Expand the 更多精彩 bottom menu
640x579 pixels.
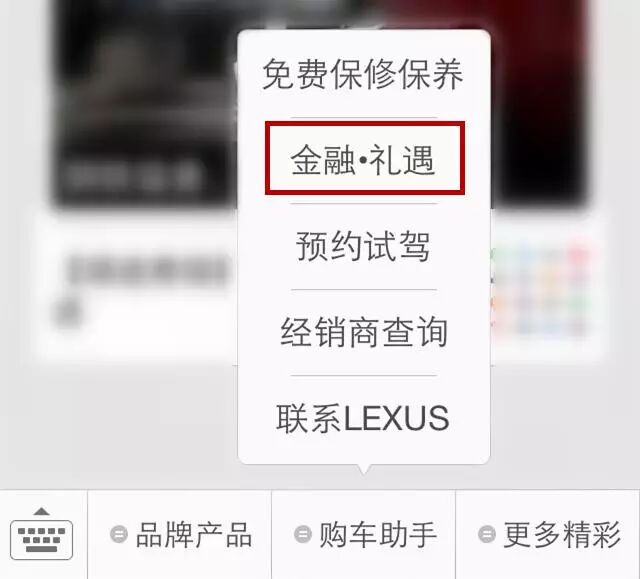click(x=548, y=535)
